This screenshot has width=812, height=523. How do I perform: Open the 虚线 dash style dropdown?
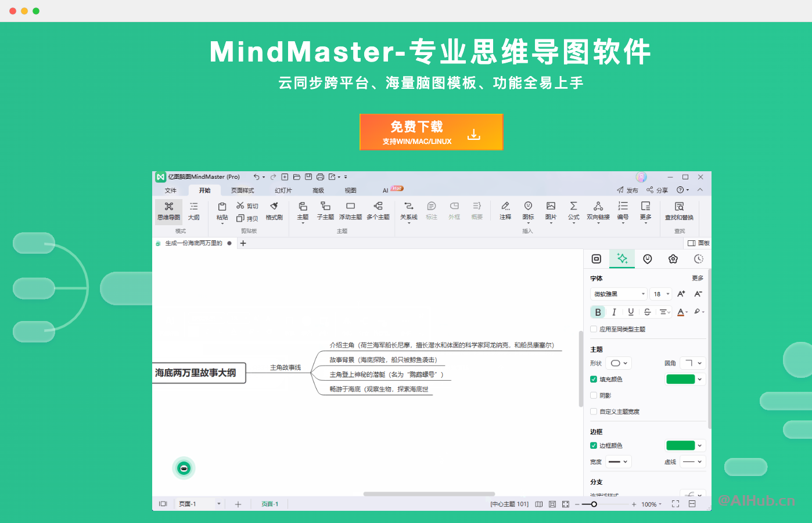pyautogui.click(x=692, y=461)
